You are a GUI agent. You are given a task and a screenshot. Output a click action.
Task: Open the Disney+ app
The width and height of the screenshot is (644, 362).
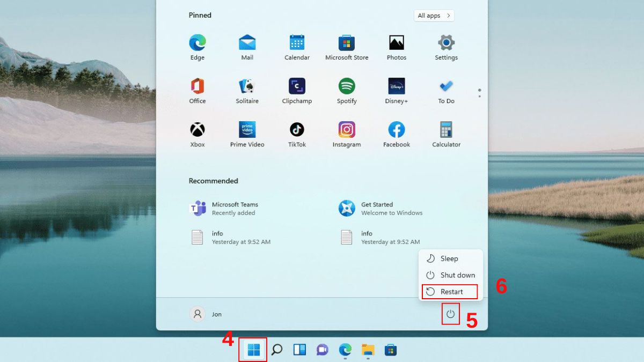397,91
